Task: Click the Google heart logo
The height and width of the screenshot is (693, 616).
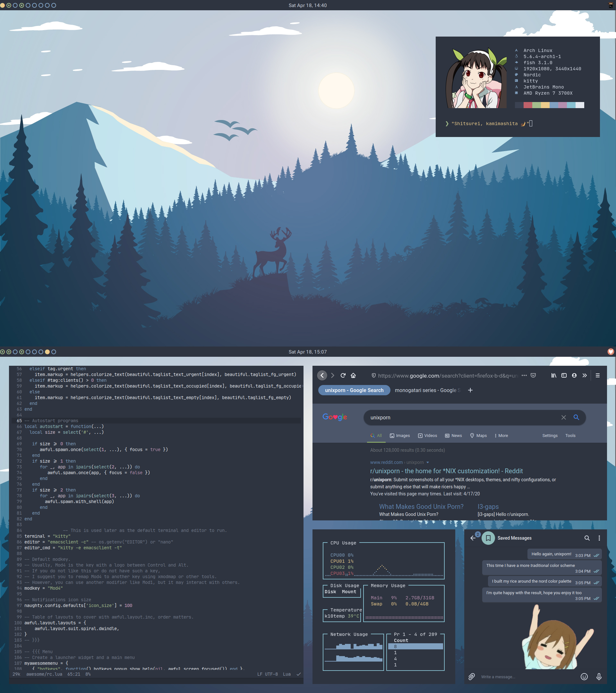Action: [x=335, y=417]
